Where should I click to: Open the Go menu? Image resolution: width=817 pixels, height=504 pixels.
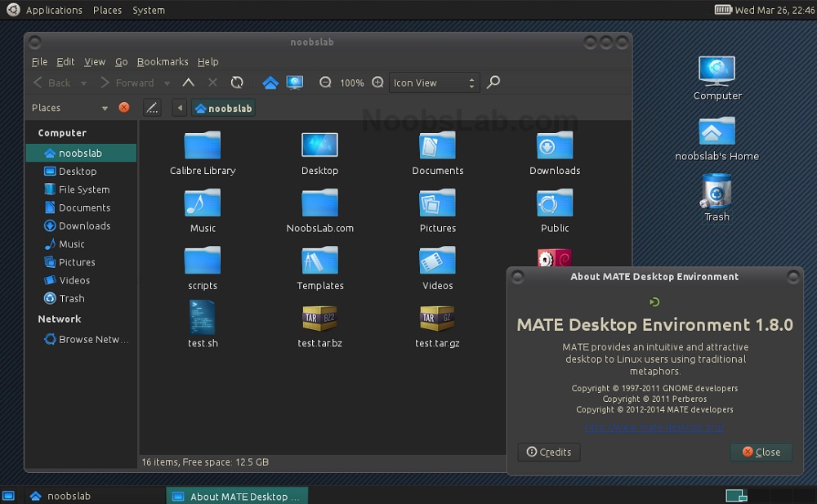[x=122, y=61]
